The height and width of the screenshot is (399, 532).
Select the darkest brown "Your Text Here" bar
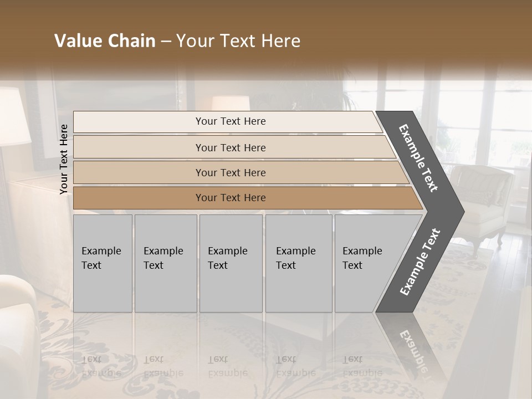tap(230, 198)
